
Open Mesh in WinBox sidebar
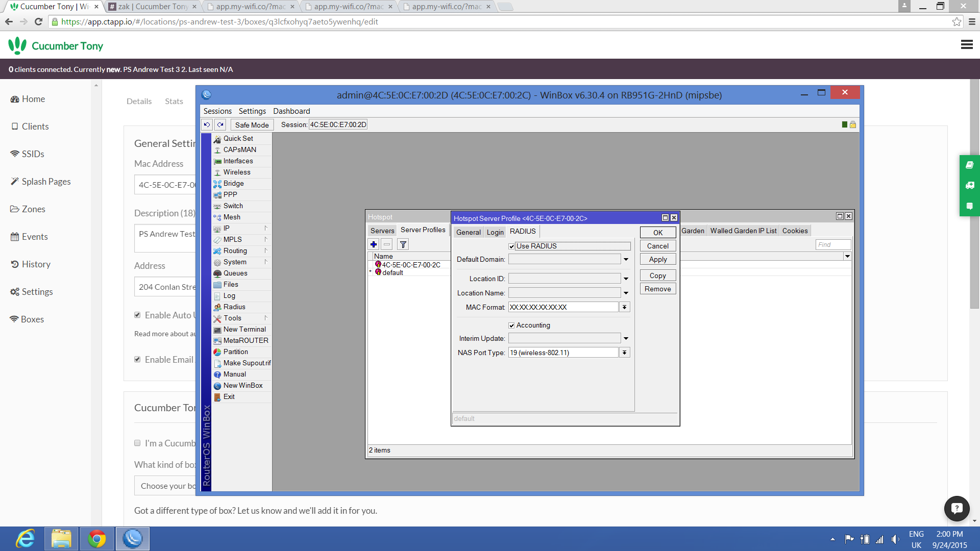(232, 217)
